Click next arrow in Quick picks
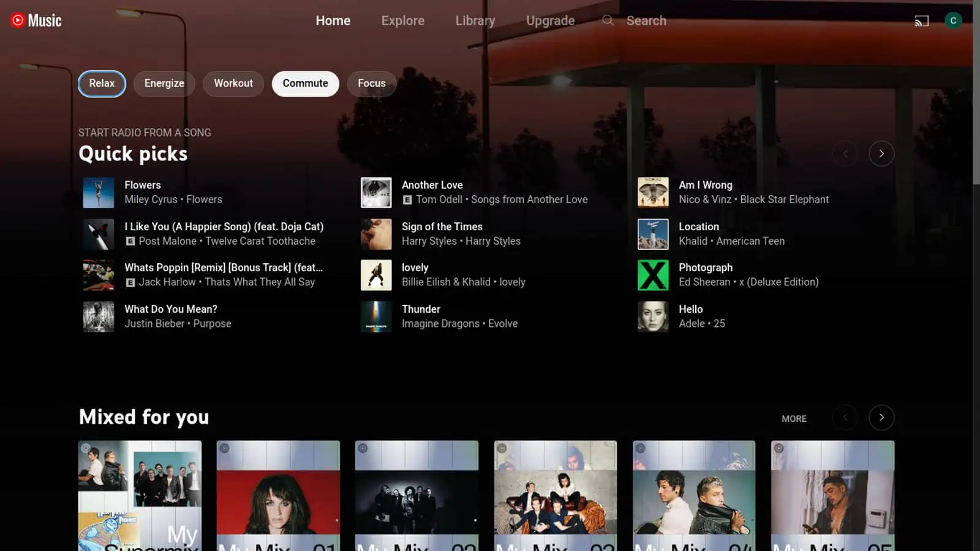Image resolution: width=980 pixels, height=551 pixels. (881, 154)
